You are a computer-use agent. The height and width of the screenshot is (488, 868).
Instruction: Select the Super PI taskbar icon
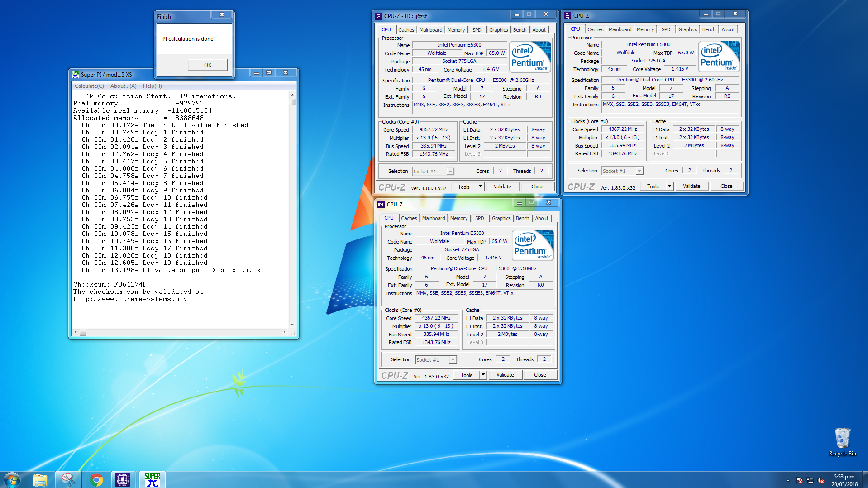pyautogui.click(x=153, y=479)
